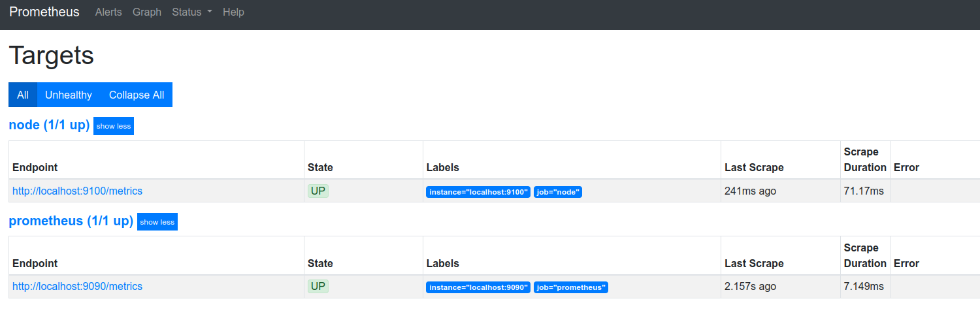Open node (1/1 up) heading link
Viewport: 980px width, 335px height.
click(x=49, y=125)
